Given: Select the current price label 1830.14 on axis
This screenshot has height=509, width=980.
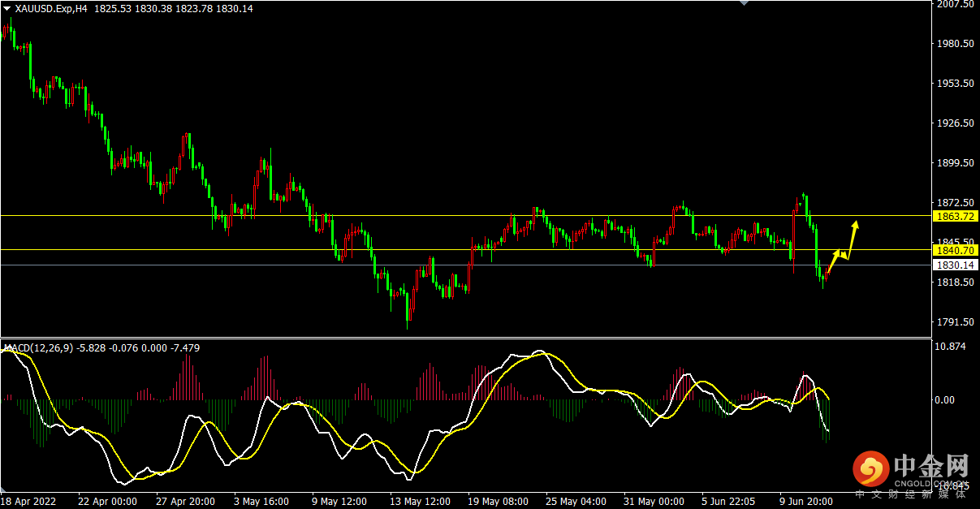Looking at the screenshot, I should (954, 265).
